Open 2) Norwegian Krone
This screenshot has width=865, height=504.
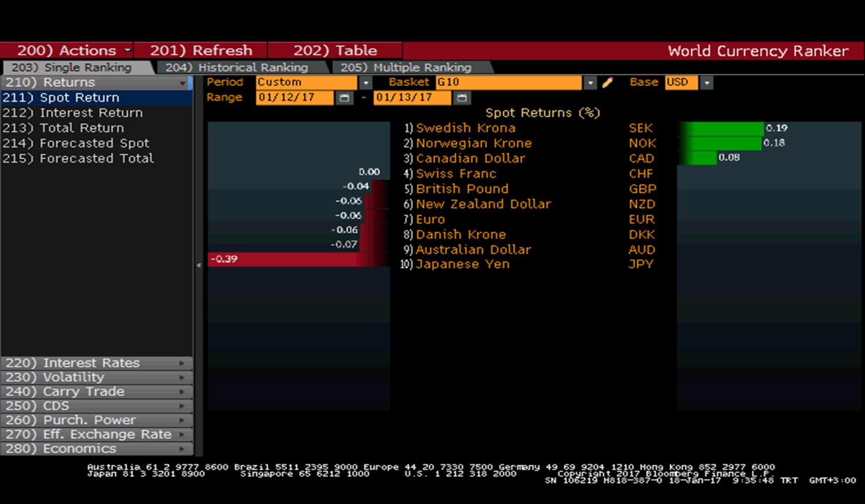(468, 143)
